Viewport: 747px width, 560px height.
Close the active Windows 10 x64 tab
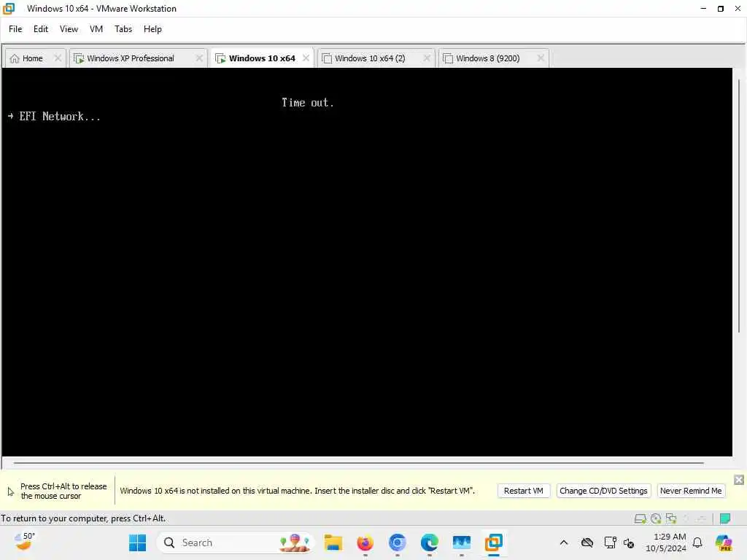[306, 58]
